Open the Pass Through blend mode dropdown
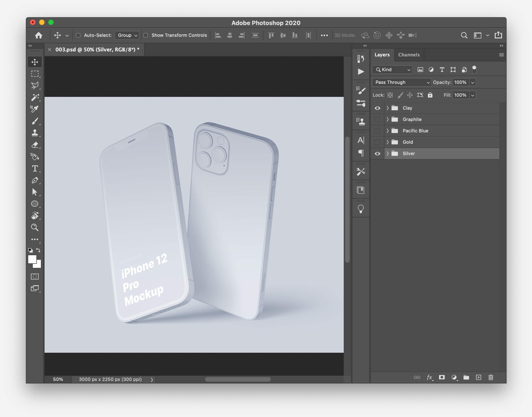The height and width of the screenshot is (417, 532). click(402, 82)
